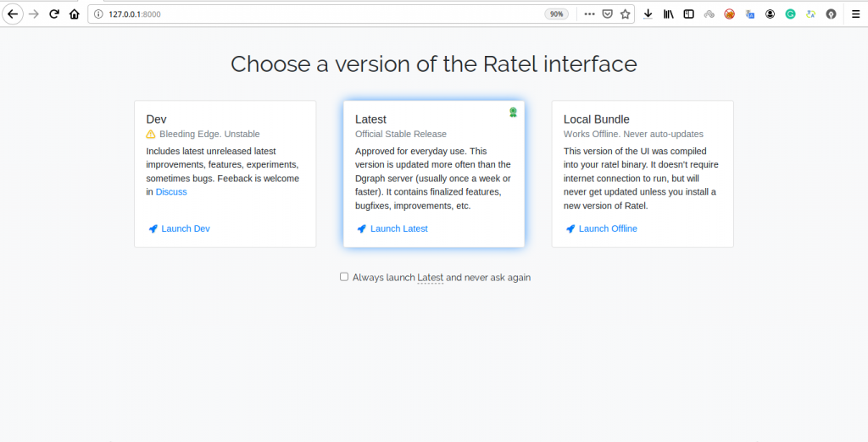Open the browser home page

[75, 14]
